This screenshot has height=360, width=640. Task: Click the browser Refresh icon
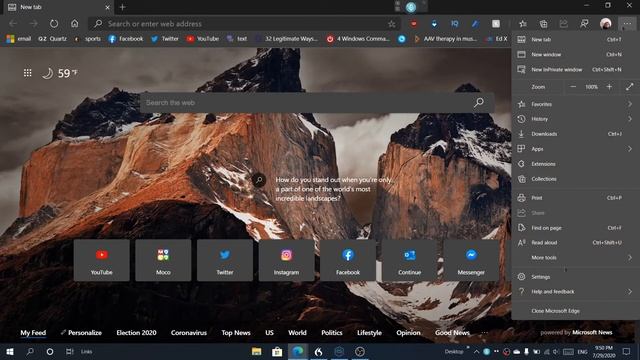coord(54,24)
